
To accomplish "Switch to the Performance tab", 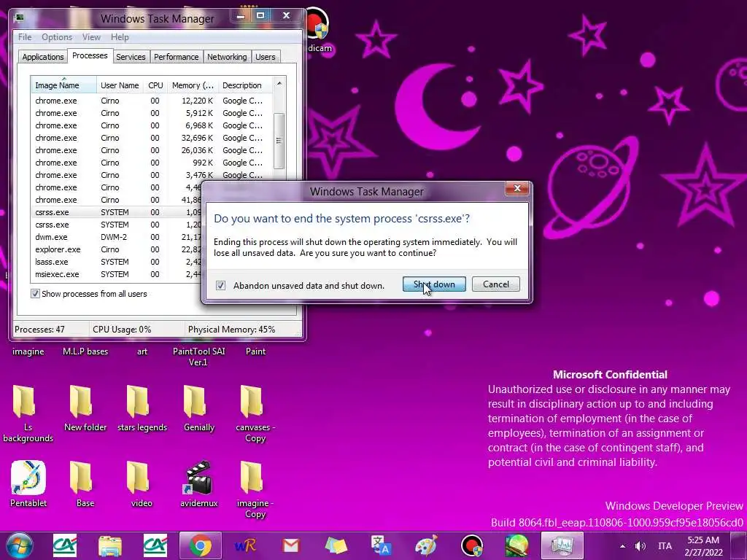I will click(x=176, y=57).
